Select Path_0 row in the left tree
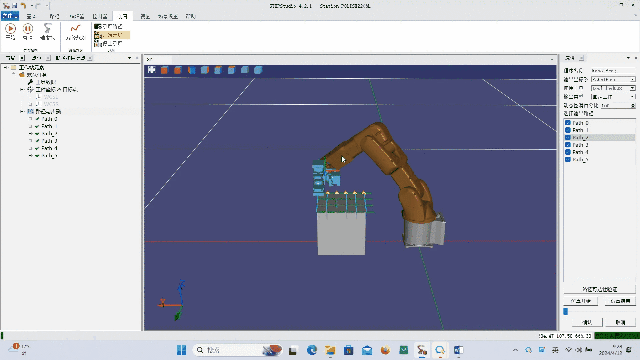The width and height of the screenshot is (640, 360). click(49, 119)
